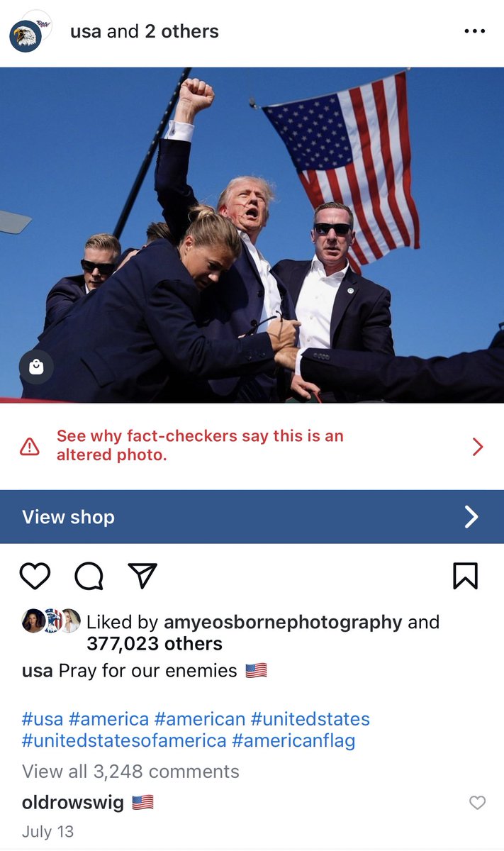Show the 377,023 others likers list
The width and height of the screenshot is (504, 851).
pyautogui.click(x=155, y=643)
